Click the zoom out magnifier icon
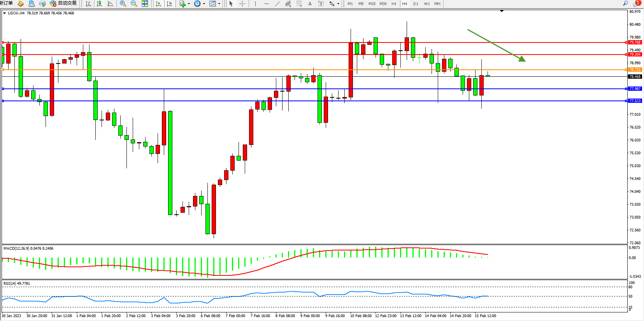This screenshot has width=644, height=321. 134,4
